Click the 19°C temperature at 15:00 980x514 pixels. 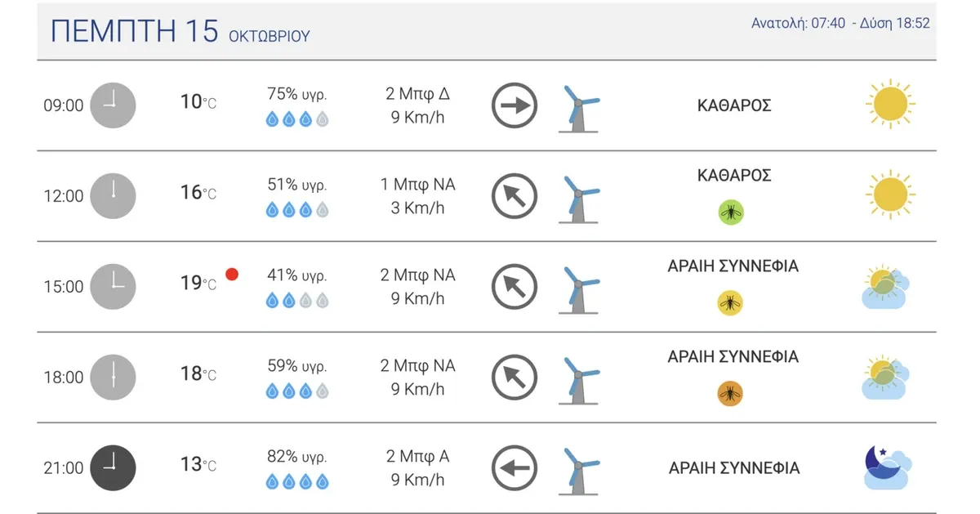tap(198, 284)
